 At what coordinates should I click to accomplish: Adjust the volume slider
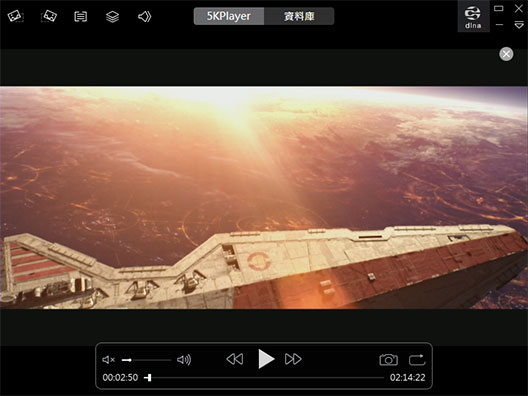146,360
